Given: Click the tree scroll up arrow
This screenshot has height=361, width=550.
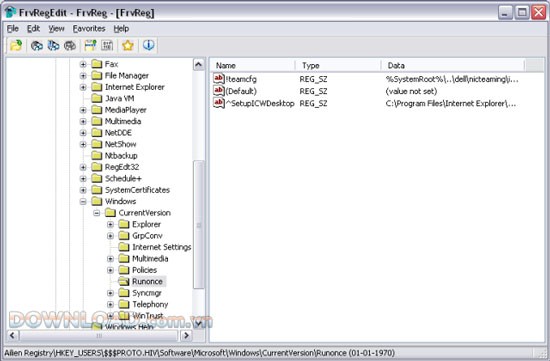Looking at the screenshot, I should coord(199,65).
